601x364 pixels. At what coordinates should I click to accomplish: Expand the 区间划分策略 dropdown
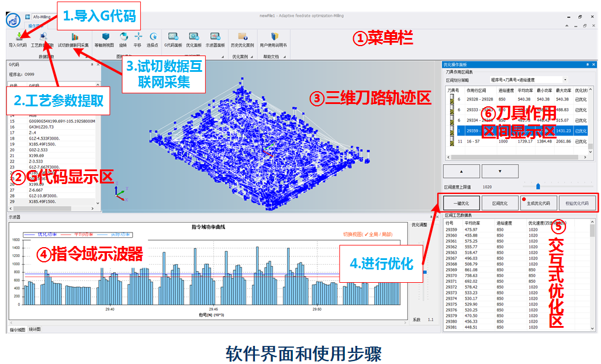point(565,79)
